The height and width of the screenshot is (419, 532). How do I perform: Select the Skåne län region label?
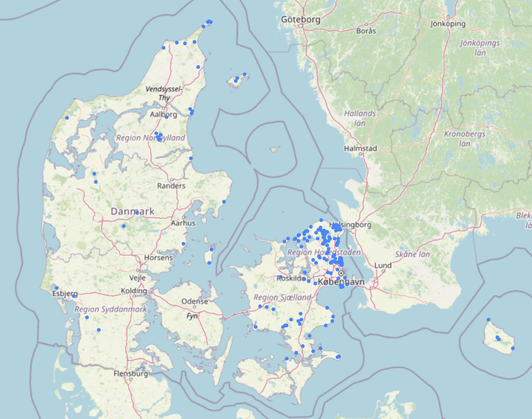coord(412,254)
